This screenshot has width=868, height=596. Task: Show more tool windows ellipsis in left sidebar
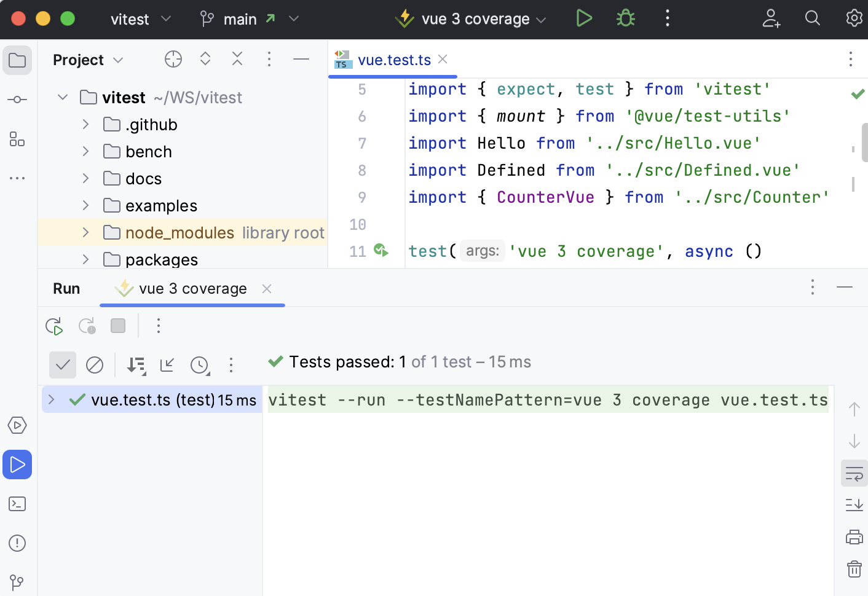coord(17,178)
